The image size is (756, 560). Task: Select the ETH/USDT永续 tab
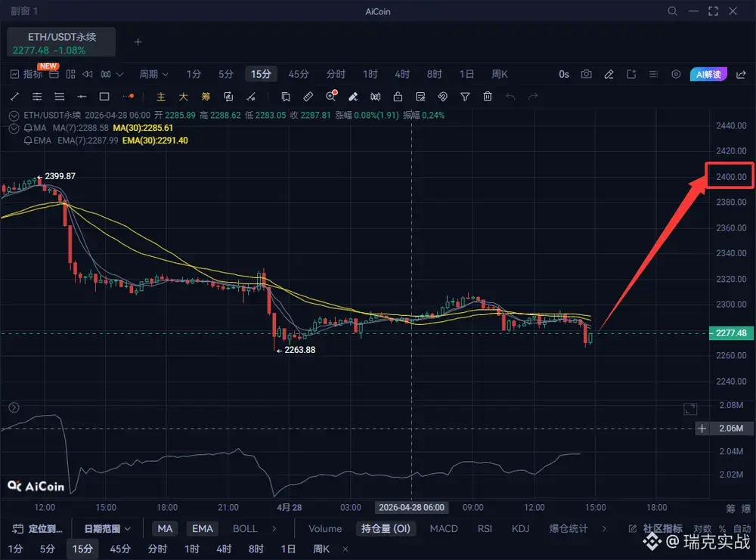click(x=61, y=42)
